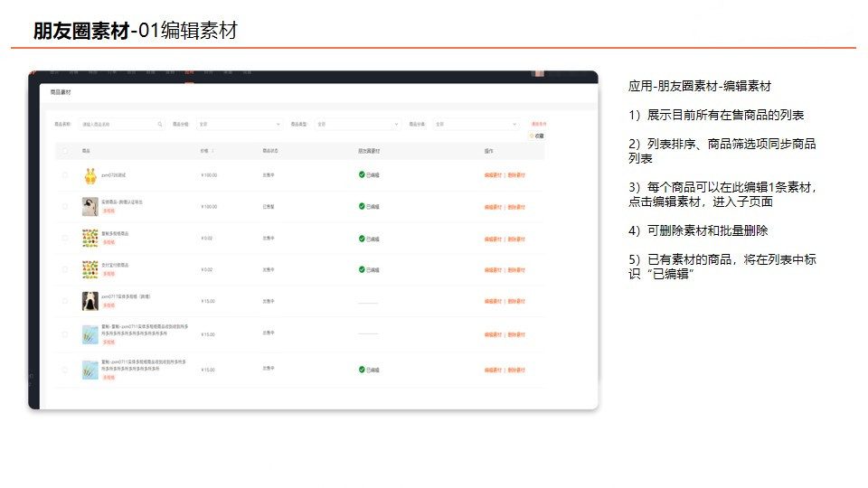Click green 已编辑 check icon in last product row
The image size is (868, 488).
click(x=362, y=370)
